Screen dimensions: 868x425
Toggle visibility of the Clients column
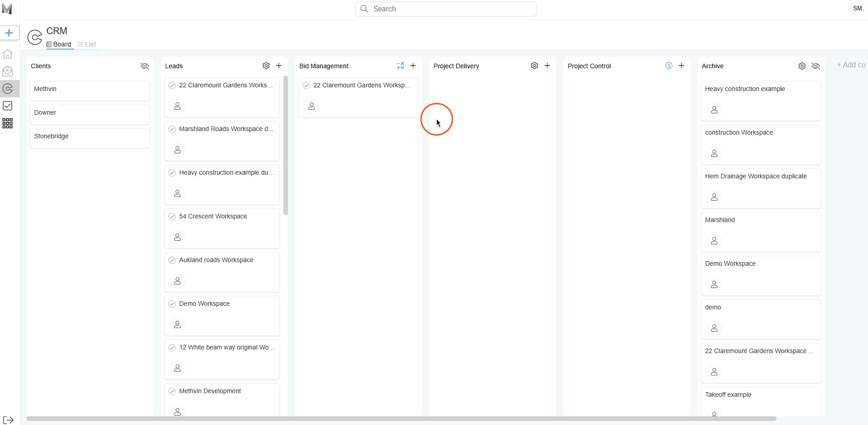click(x=145, y=66)
